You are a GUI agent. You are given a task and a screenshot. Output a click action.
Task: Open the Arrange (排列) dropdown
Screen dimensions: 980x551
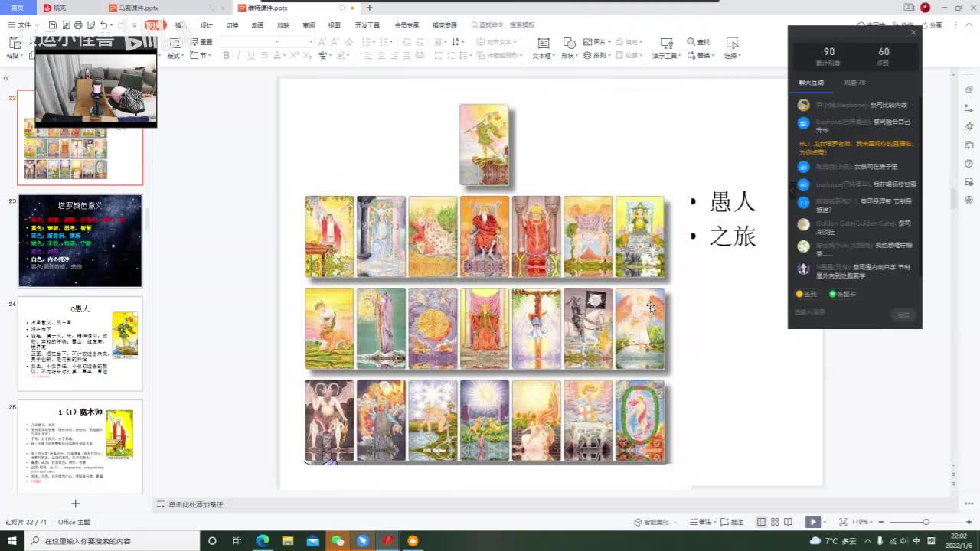[596, 55]
